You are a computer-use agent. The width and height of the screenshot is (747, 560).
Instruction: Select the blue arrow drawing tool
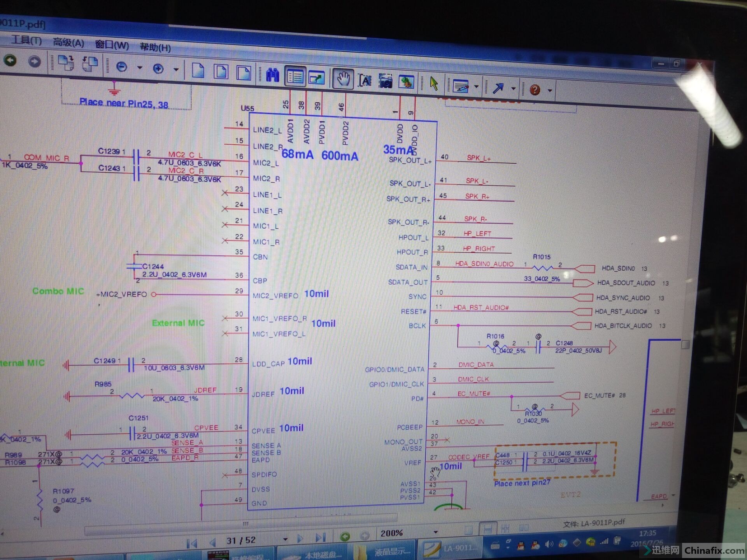(x=498, y=88)
